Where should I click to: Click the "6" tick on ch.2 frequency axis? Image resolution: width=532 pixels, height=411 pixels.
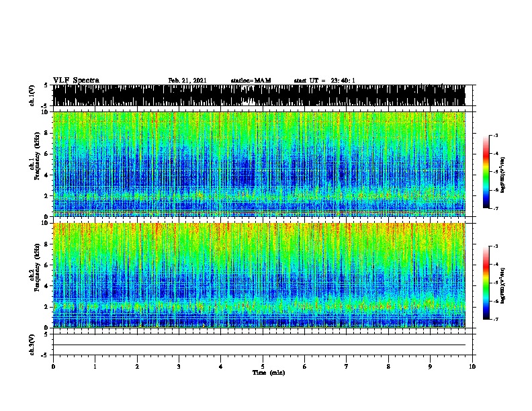[x=47, y=265]
